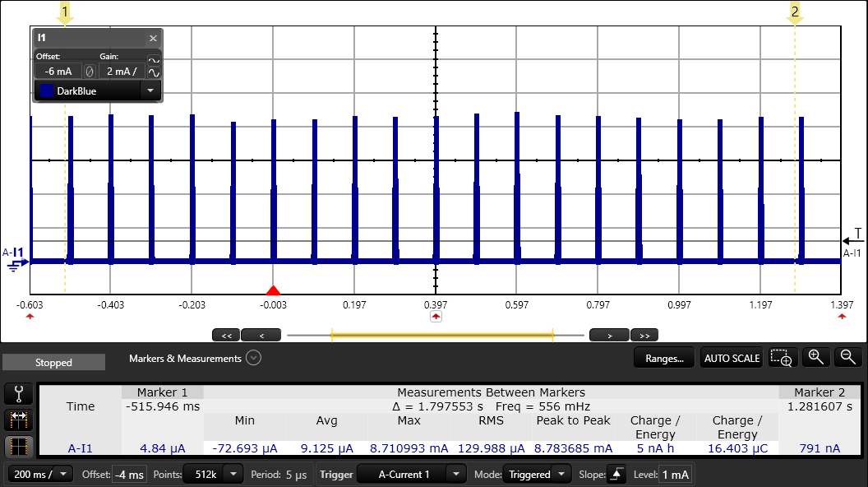This screenshot has height=487, width=868.
Task: Open the Markers & Measurements view menu
Action: (253, 358)
